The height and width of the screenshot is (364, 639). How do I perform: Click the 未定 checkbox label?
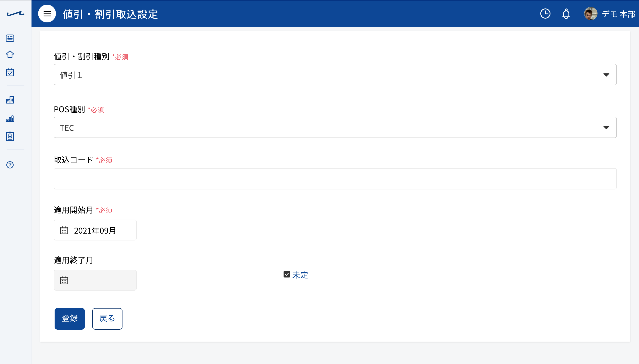coord(300,275)
